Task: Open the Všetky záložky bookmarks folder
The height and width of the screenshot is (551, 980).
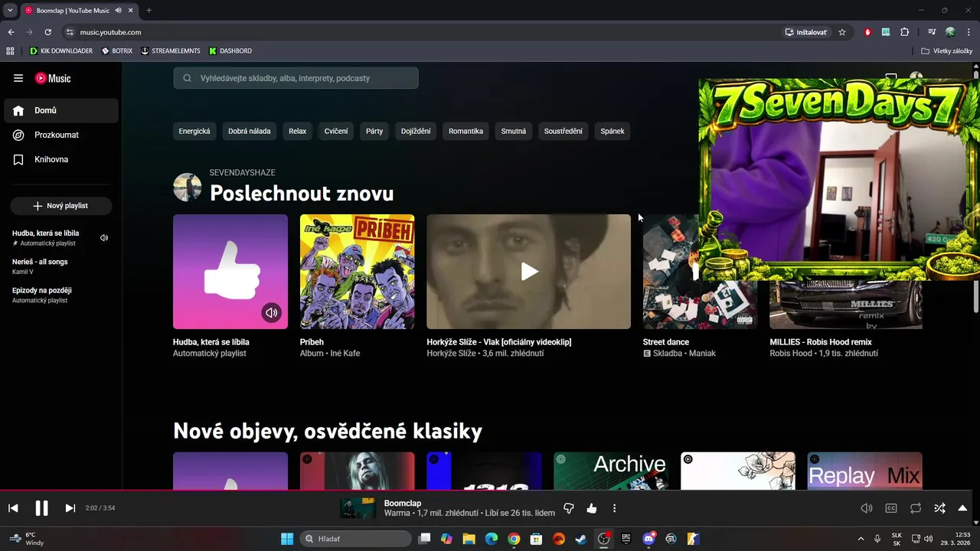Action: tap(946, 51)
